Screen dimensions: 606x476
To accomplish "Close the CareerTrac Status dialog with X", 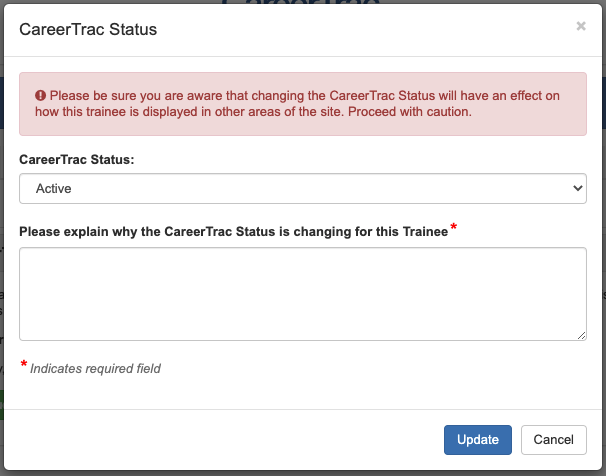I will 581,27.
